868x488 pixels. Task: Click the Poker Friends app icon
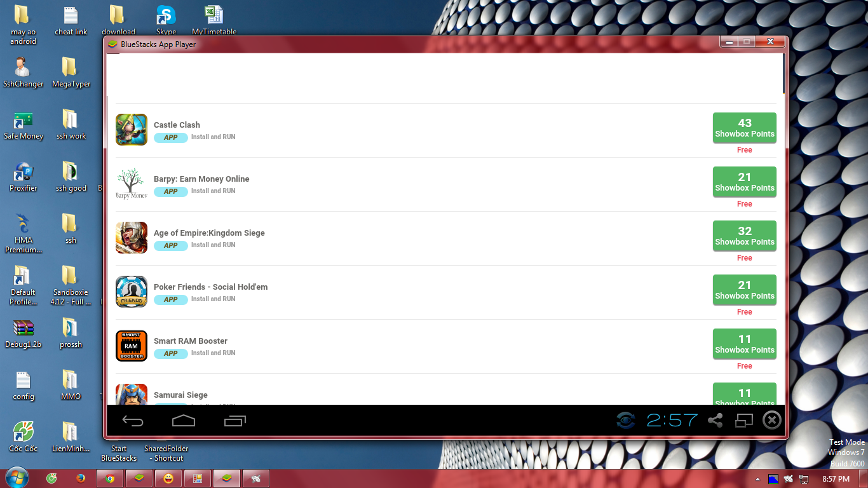[x=132, y=292]
